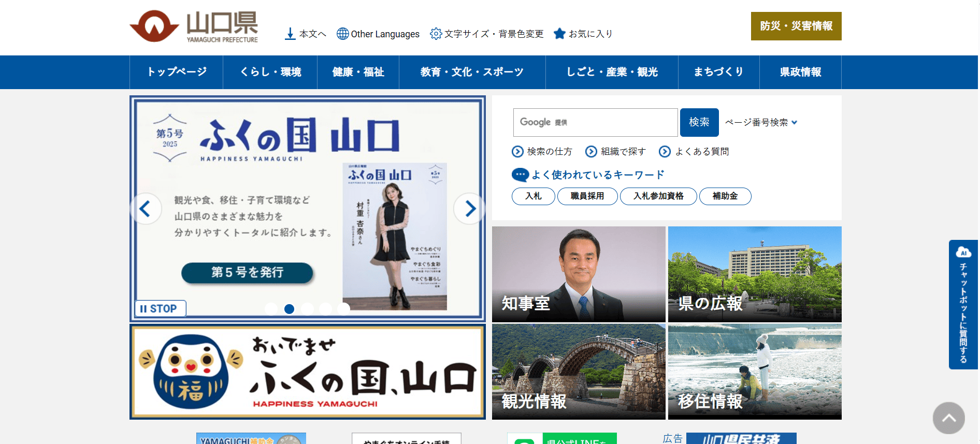Show the next carousel slide
Viewport: 980px width, 444px height.
tap(469, 209)
